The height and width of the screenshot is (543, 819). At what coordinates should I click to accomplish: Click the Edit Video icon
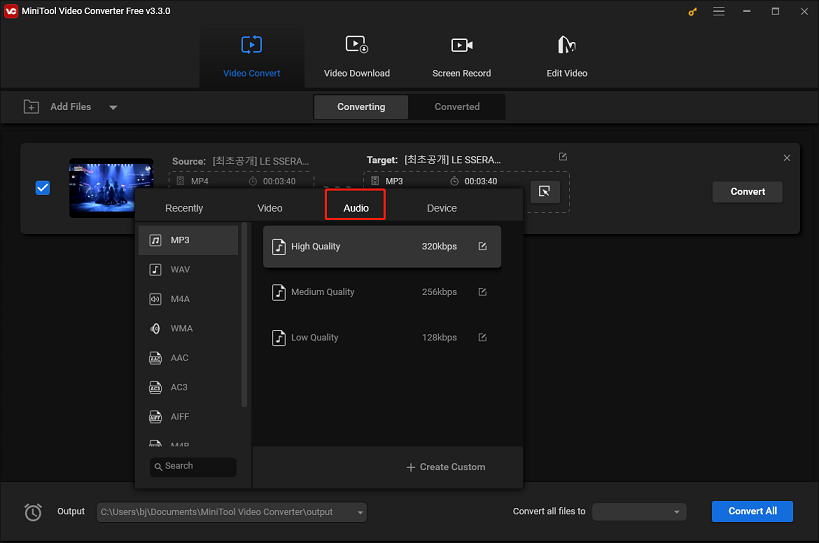[x=567, y=45]
